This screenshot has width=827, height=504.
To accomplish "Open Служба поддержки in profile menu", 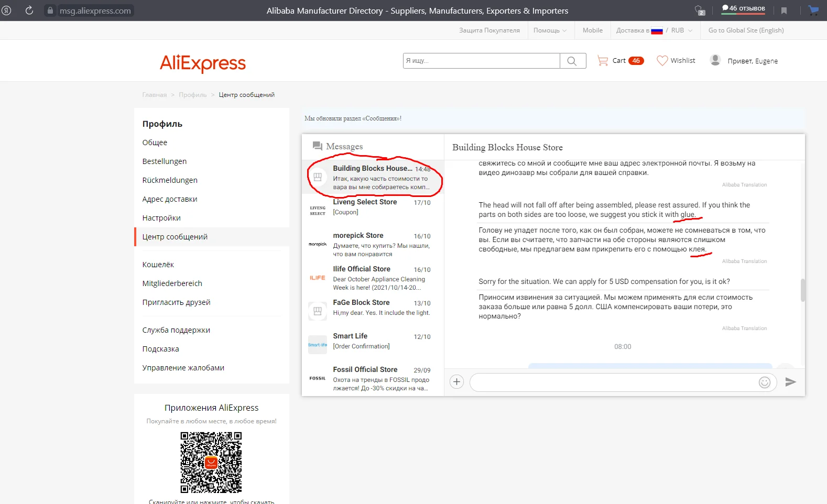I will pos(176,330).
